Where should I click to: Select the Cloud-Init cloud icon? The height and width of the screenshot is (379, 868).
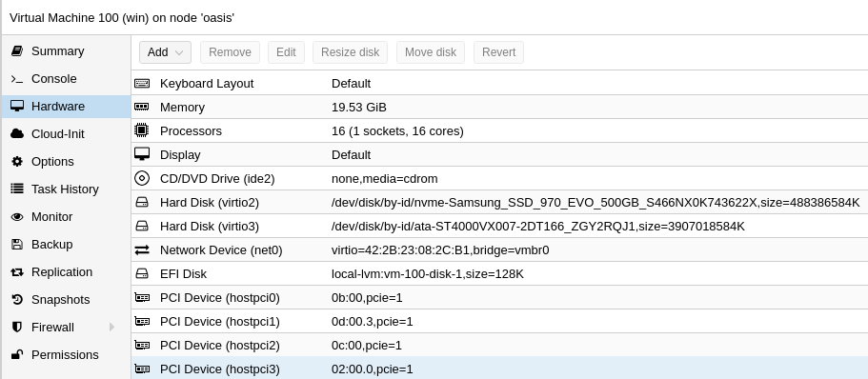pos(17,134)
